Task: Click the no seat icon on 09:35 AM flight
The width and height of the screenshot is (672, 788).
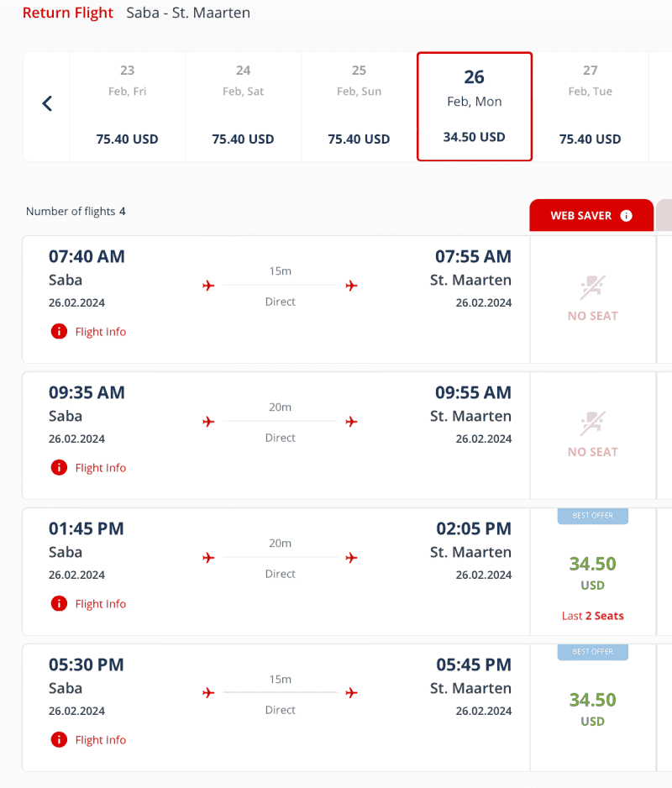Action: (592, 423)
